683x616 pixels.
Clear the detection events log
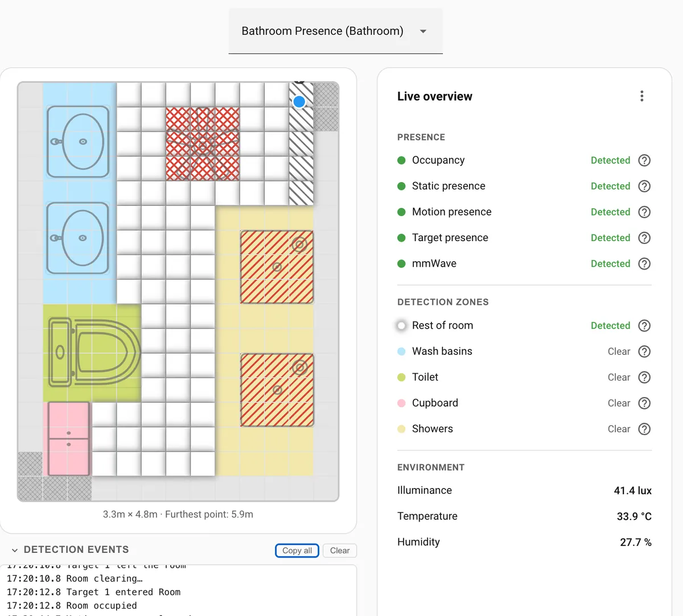pos(340,551)
